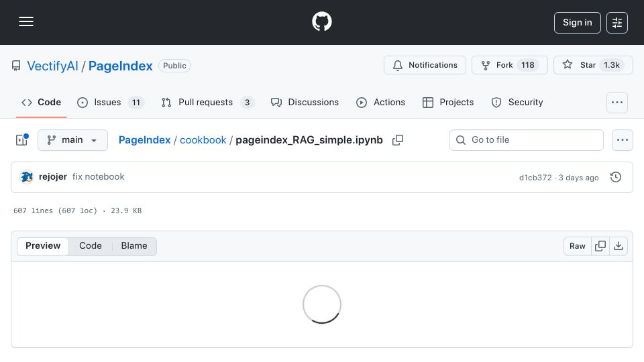The height and width of the screenshot is (362, 644).
Task: Open the Projects tab
Action: point(448,102)
